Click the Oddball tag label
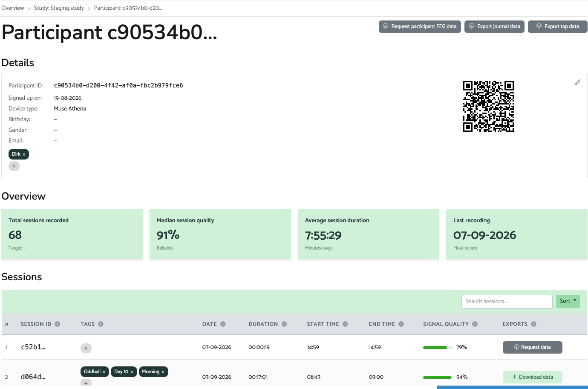Image resolution: width=588 pixels, height=389 pixels. pos(92,372)
